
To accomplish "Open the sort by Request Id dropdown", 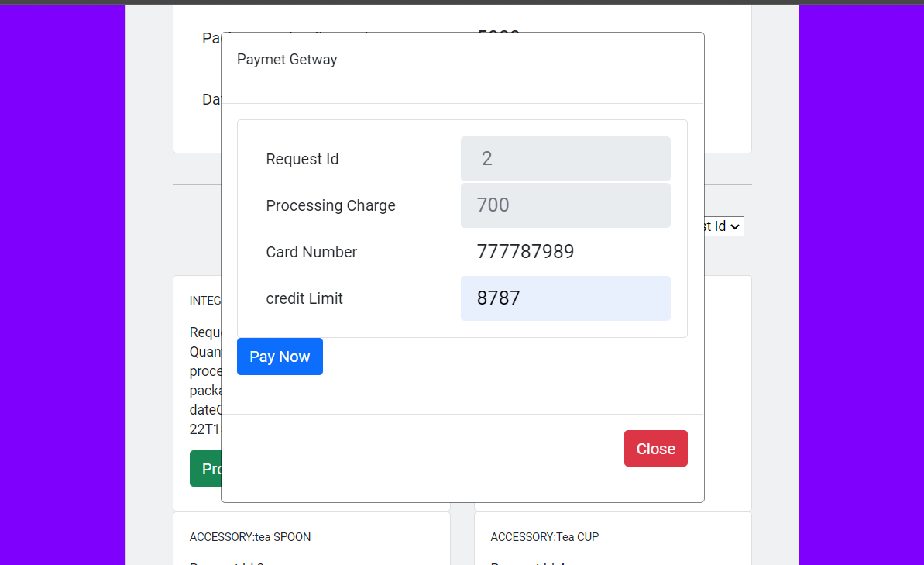I will [x=723, y=226].
